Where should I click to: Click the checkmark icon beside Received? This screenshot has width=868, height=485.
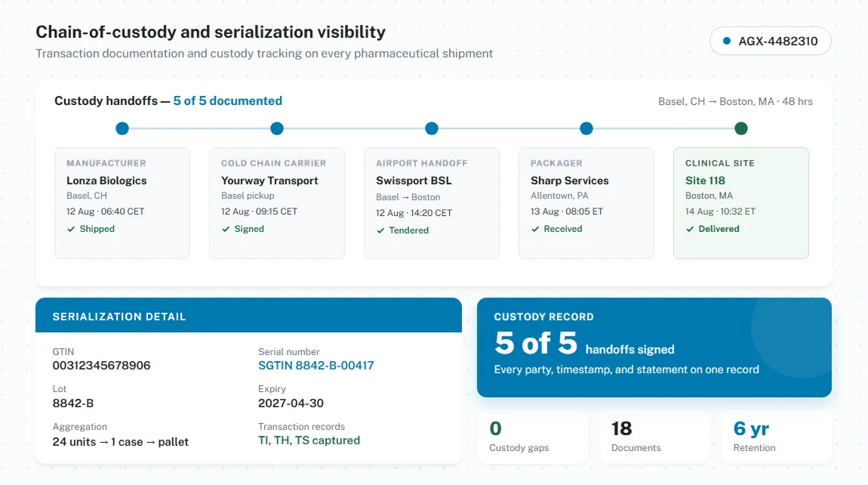535,229
